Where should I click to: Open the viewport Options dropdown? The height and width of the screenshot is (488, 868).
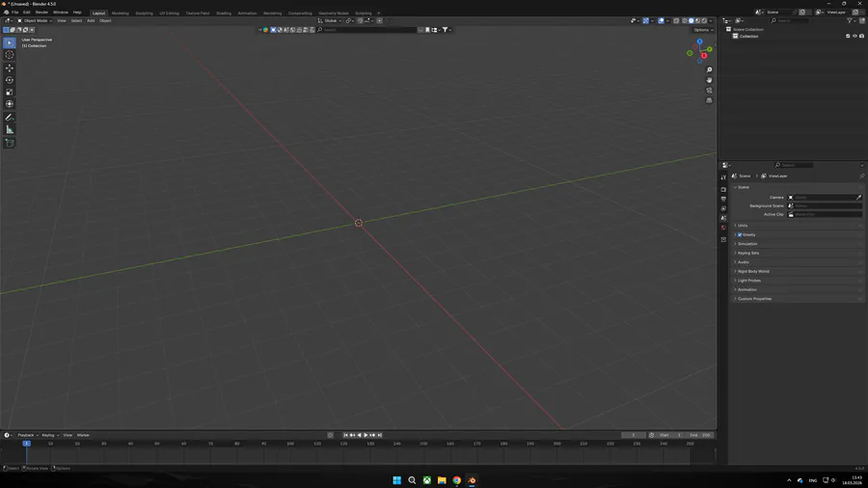(x=704, y=30)
